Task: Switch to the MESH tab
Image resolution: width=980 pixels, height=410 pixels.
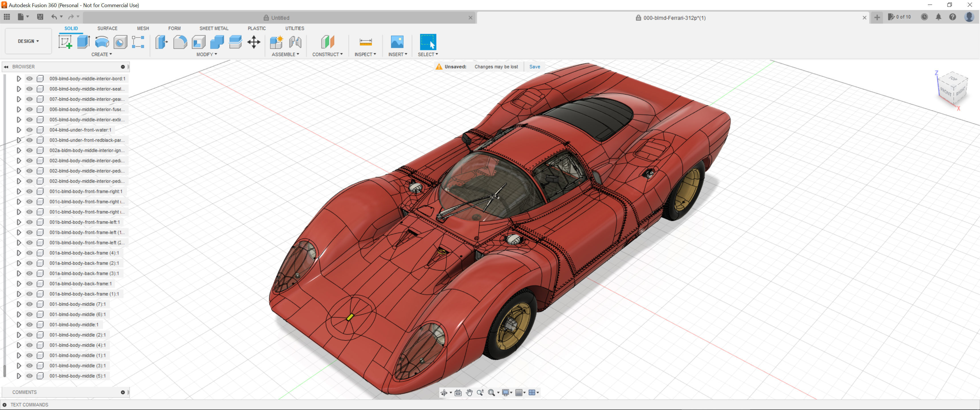Action: pyautogui.click(x=143, y=28)
